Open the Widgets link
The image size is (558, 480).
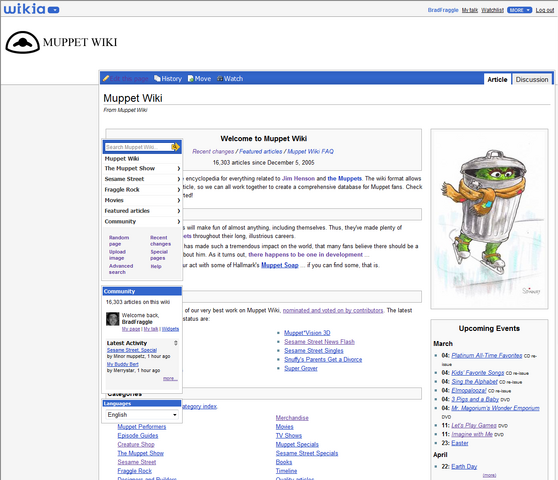click(x=170, y=329)
